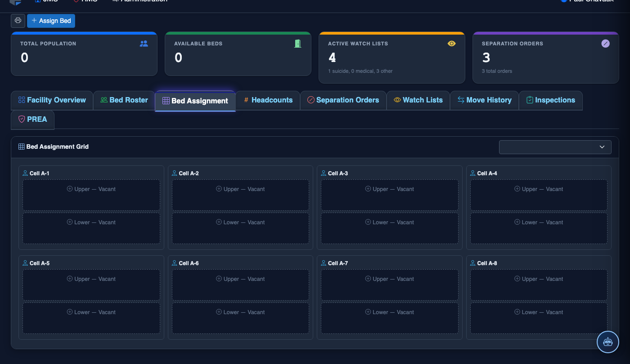The width and height of the screenshot is (630, 364).
Task: Click the '3 total orders' text
Action: (x=497, y=71)
